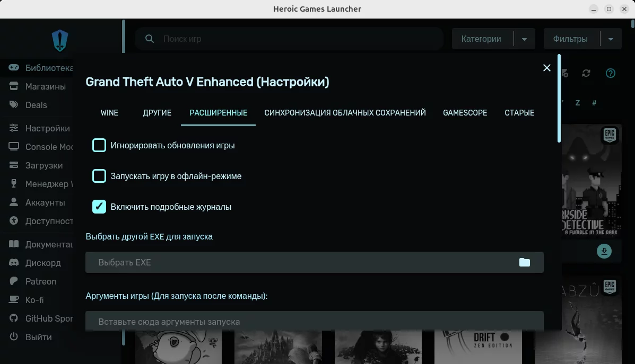Switch to the ДРУГИЕ tab
This screenshot has width=635, height=364.
point(157,113)
